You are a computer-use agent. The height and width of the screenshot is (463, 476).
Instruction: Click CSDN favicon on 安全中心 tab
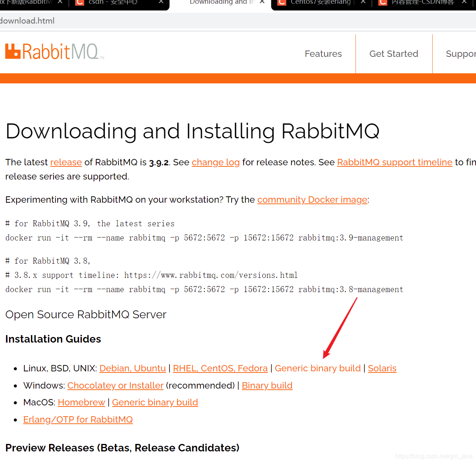point(80,2)
